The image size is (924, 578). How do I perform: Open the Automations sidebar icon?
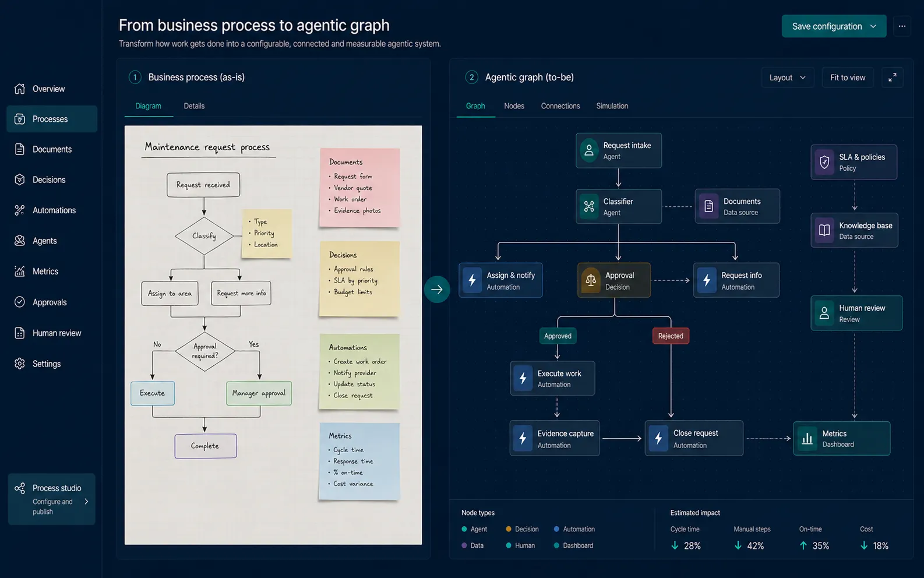[x=20, y=210]
